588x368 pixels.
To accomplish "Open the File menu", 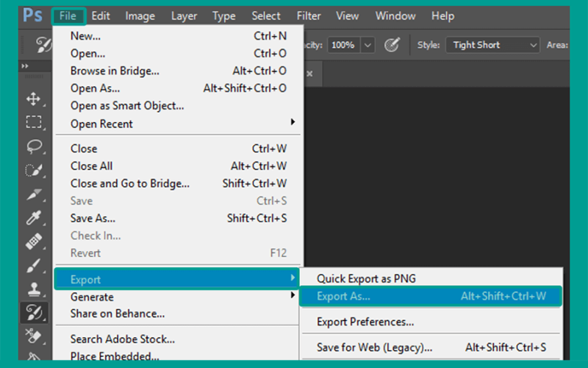I will [68, 15].
